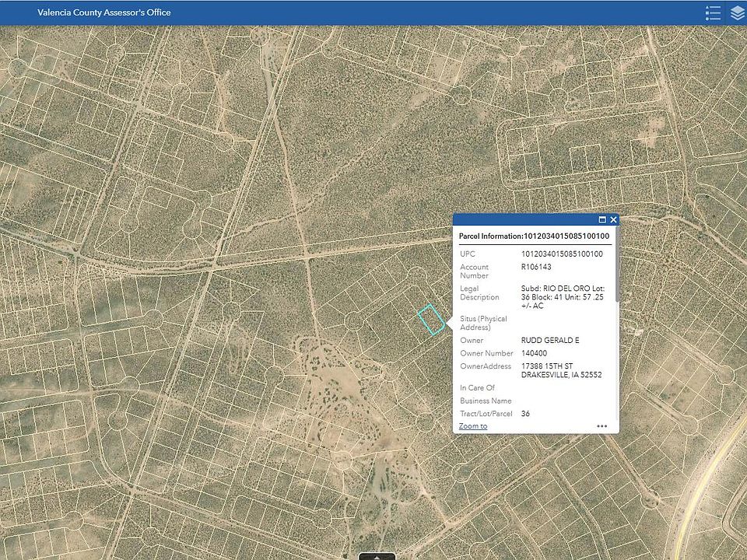
Task: Click the Situs (Physical Address) label
Action: coord(483,324)
